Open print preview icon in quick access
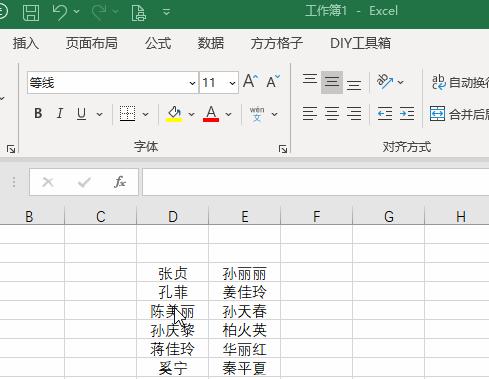This screenshot has width=489, height=379. (138, 12)
